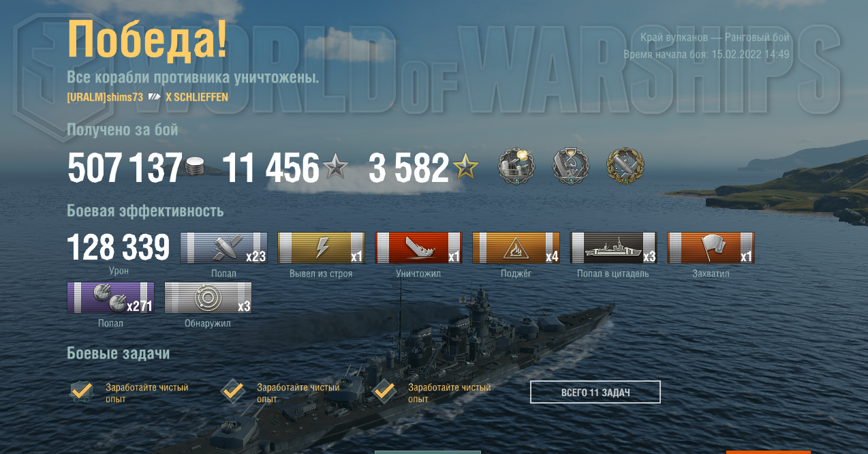Select the orange fire ribbon x4
The height and width of the screenshot is (454, 868).
[x=516, y=247]
